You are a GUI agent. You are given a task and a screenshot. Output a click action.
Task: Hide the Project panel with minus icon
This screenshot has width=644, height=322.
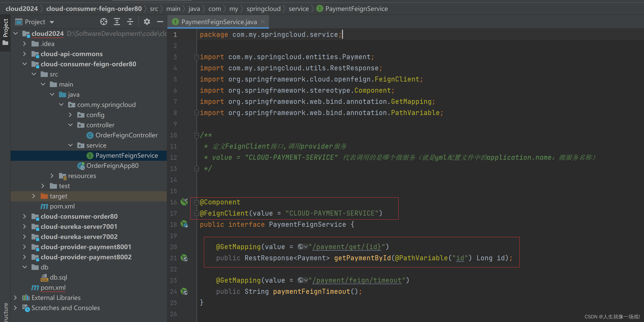click(x=160, y=22)
